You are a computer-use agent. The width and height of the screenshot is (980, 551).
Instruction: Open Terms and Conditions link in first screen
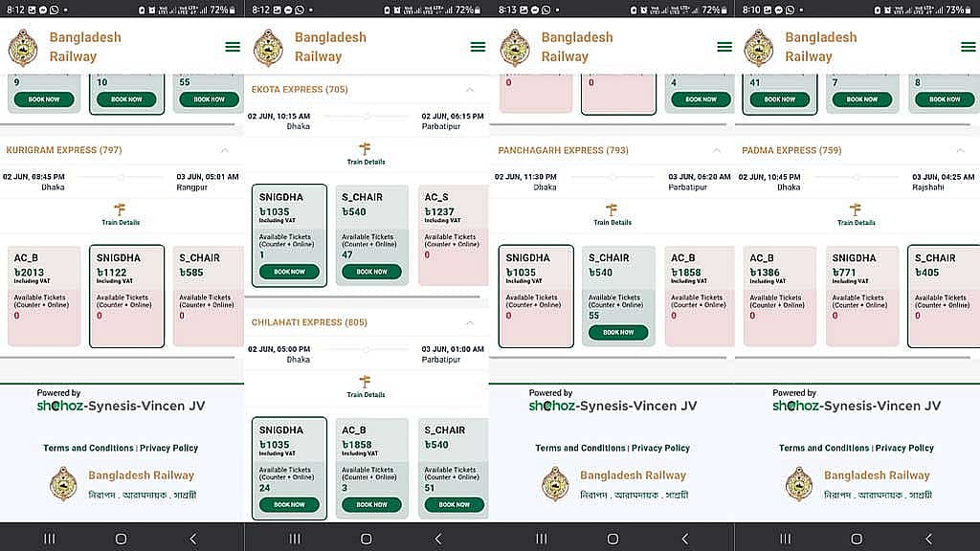click(x=88, y=448)
